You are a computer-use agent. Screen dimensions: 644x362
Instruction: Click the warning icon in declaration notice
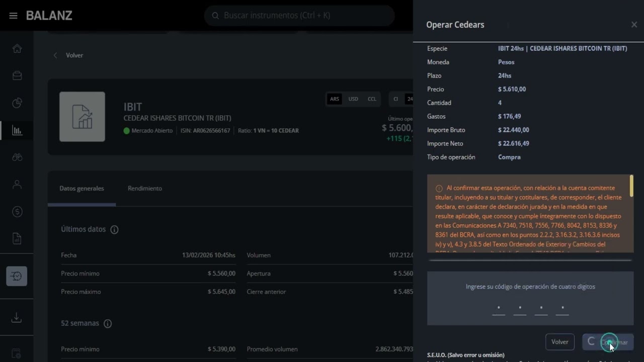(x=439, y=189)
